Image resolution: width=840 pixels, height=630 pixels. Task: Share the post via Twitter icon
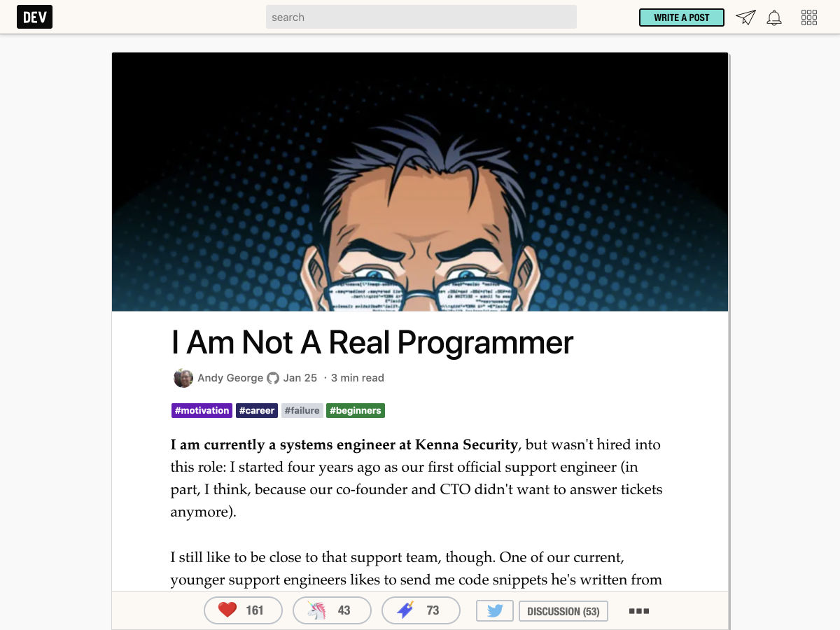tap(495, 610)
